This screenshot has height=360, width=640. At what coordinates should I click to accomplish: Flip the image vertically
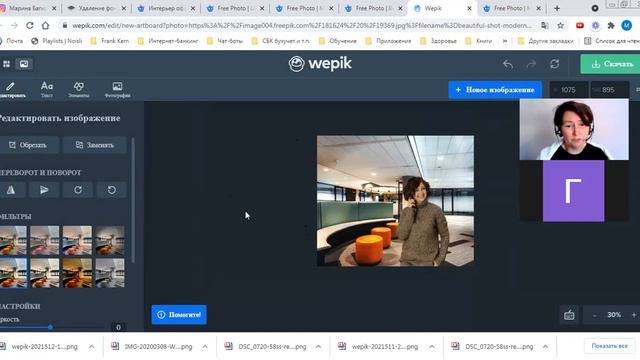(44, 190)
